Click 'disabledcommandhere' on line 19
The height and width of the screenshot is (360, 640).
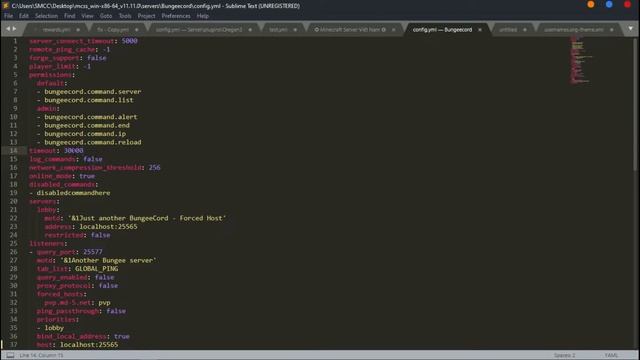(73, 193)
